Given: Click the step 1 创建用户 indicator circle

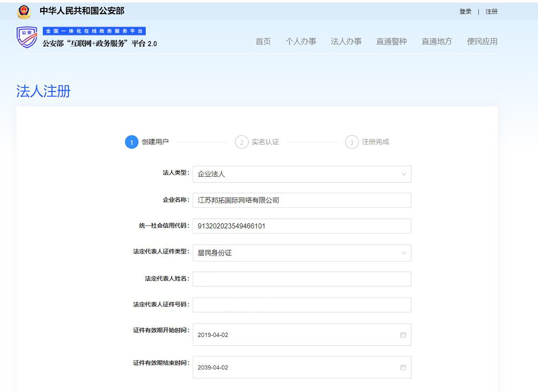Looking at the screenshot, I should 131,142.
